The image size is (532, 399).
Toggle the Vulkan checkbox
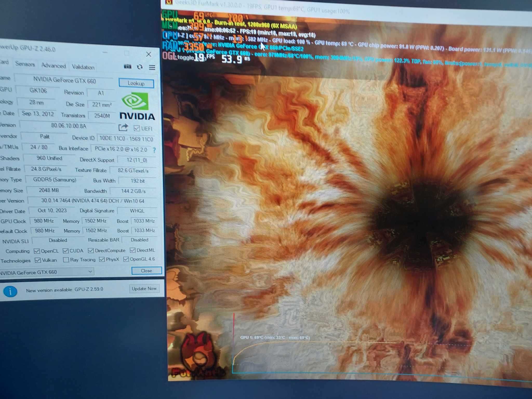(x=38, y=260)
